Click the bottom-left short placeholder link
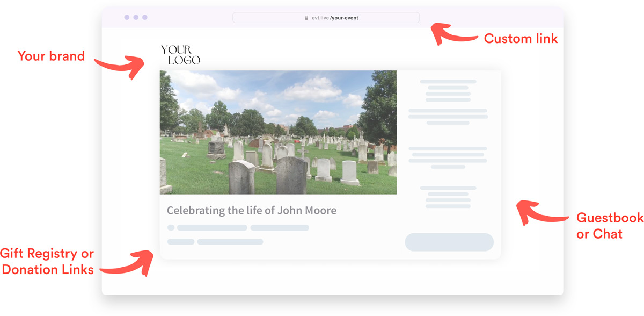Image resolution: width=644 pixels, height=316 pixels. tap(181, 241)
